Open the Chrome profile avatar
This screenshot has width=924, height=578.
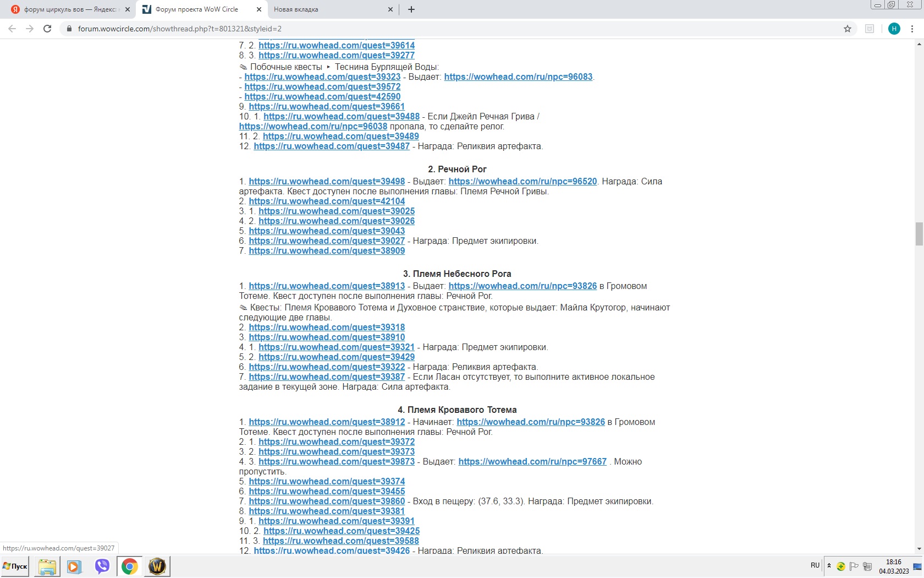pyautogui.click(x=894, y=29)
